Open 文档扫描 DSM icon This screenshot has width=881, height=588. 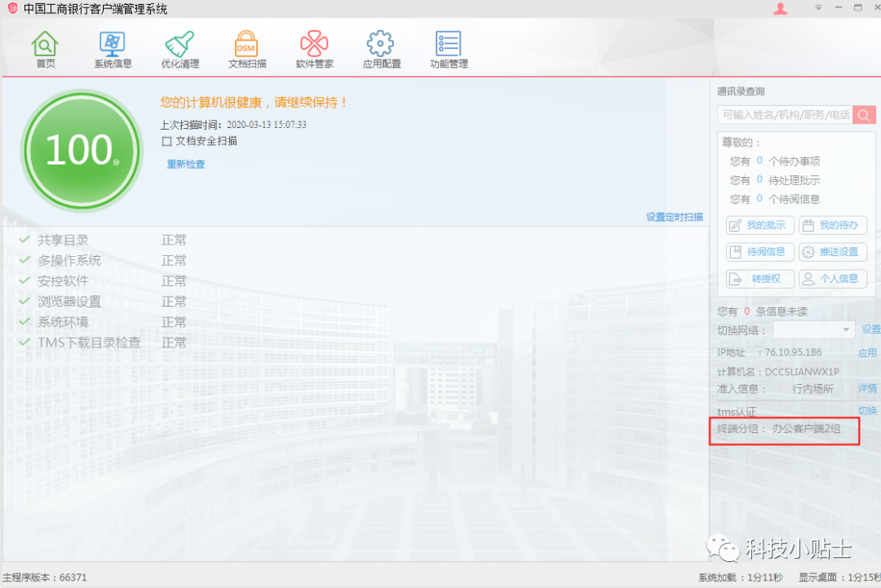246,48
